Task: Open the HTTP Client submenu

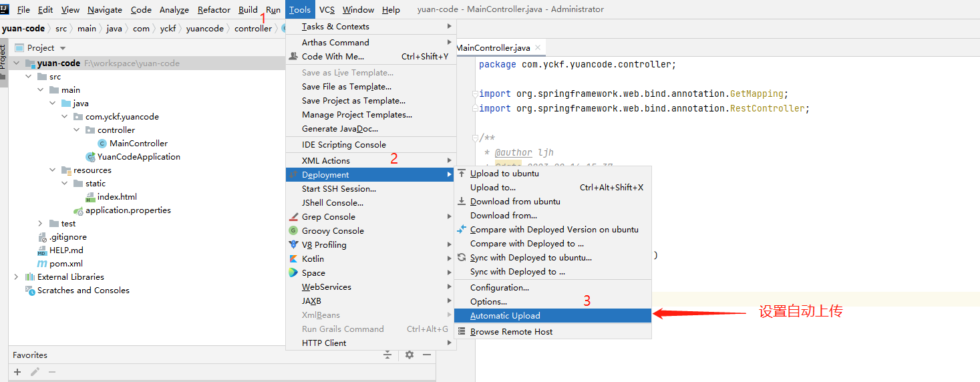Action: tap(371, 343)
